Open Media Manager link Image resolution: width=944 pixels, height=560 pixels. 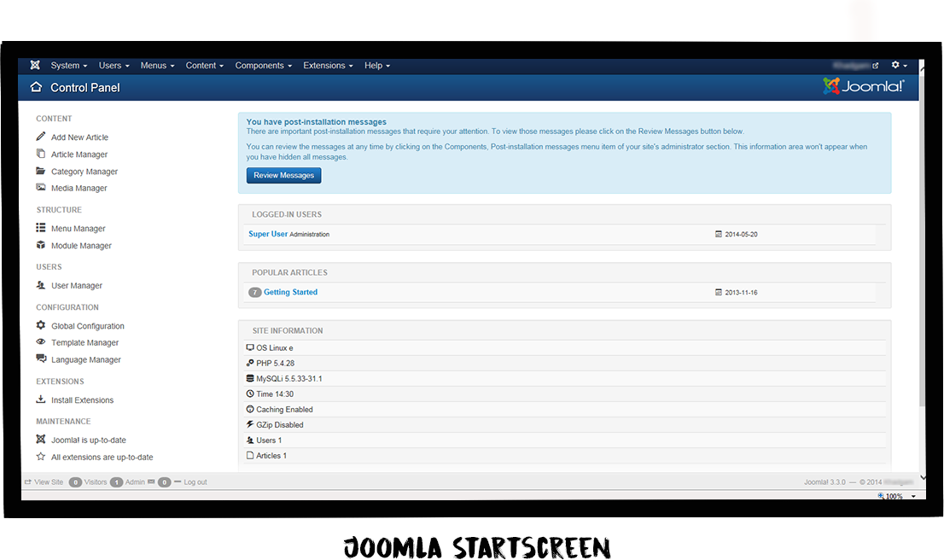click(79, 188)
